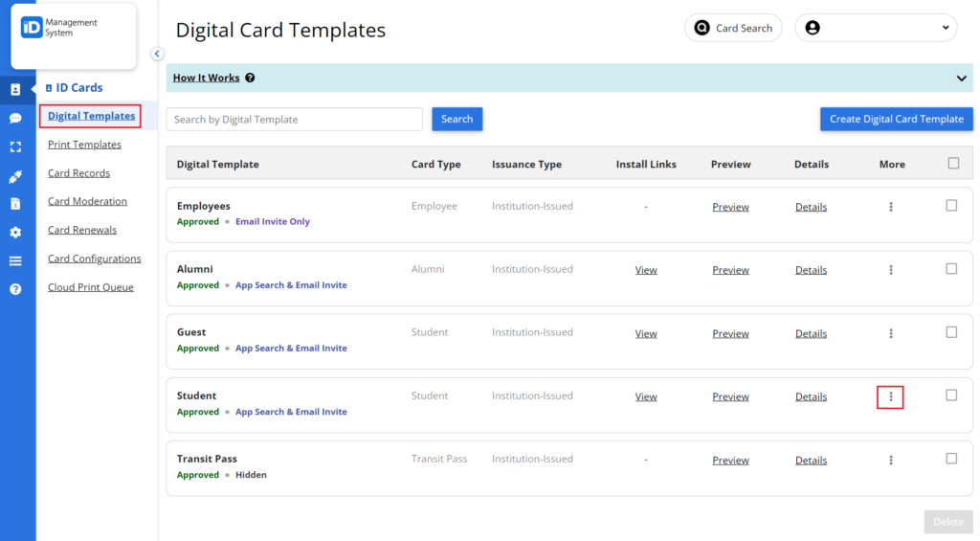This screenshot has height=541, width=980.
Task: Click the Card Search magnifier icon
Action: point(702,28)
